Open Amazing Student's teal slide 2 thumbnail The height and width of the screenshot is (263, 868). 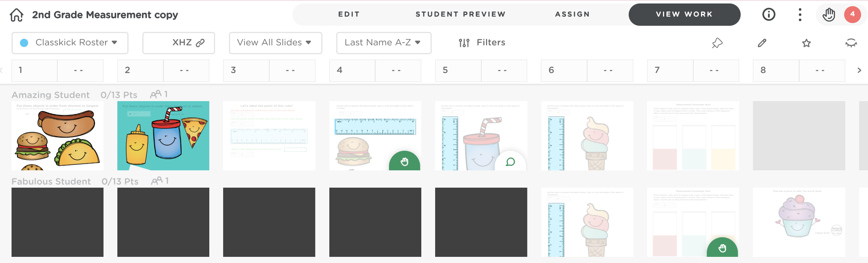click(x=163, y=136)
